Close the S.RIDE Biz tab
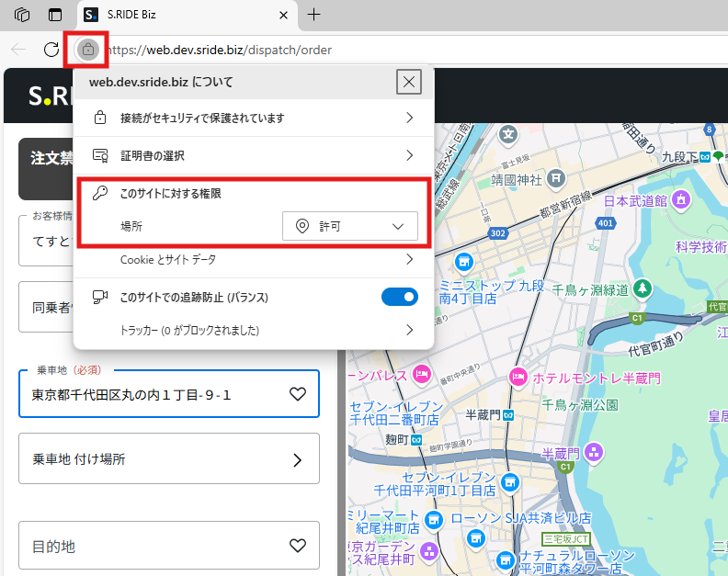 (x=283, y=16)
